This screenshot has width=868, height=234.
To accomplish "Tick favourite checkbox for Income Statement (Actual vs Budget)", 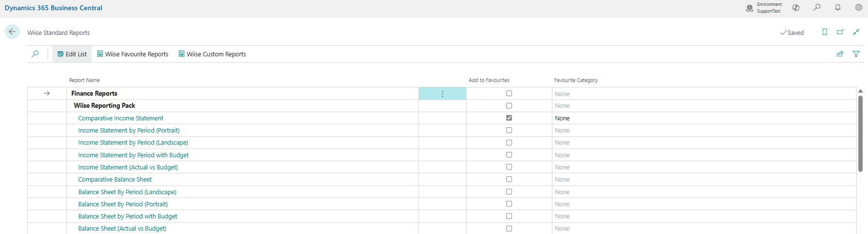I will (x=509, y=167).
